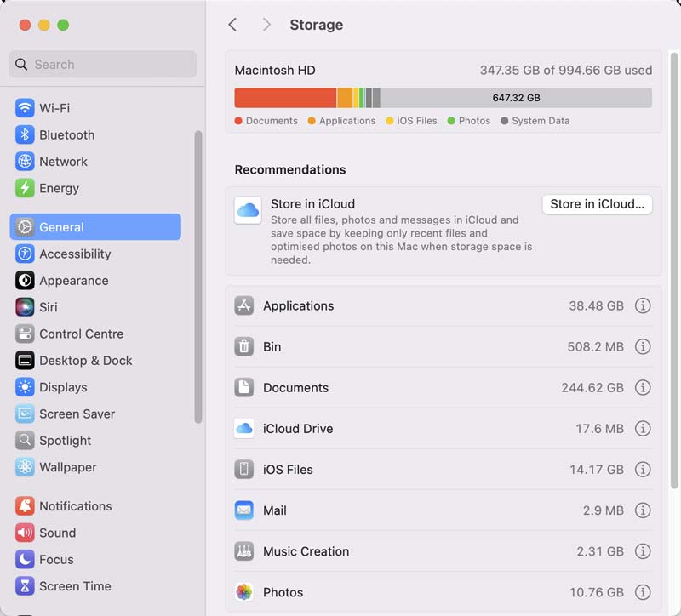Image resolution: width=681 pixels, height=616 pixels.
Task: Click the 244.62 GB Documents size
Action: [592, 387]
